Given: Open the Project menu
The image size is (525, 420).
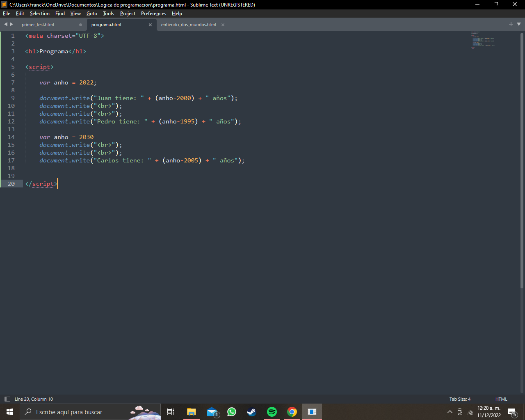Looking at the screenshot, I should click(128, 14).
